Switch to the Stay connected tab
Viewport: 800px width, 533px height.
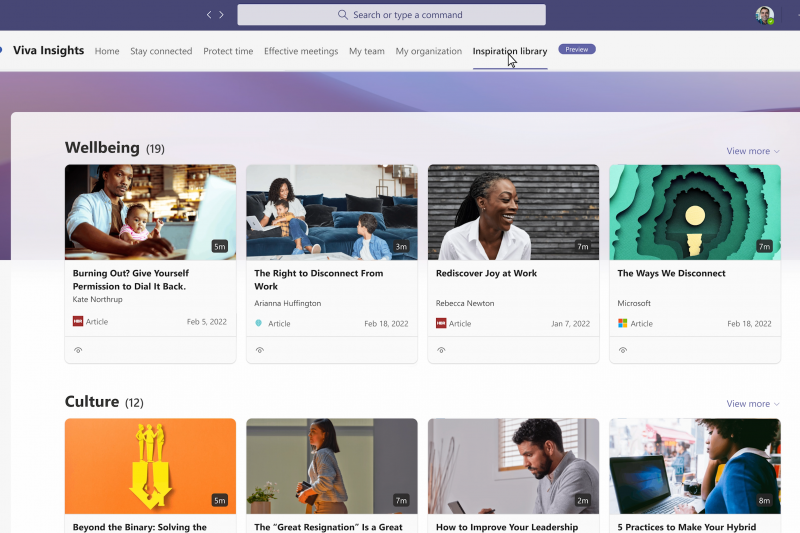coord(161,51)
